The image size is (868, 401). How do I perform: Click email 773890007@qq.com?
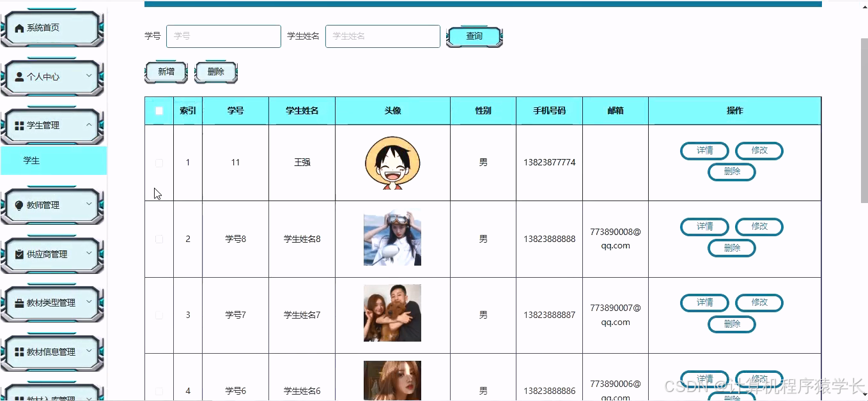pyautogui.click(x=616, y=315)
